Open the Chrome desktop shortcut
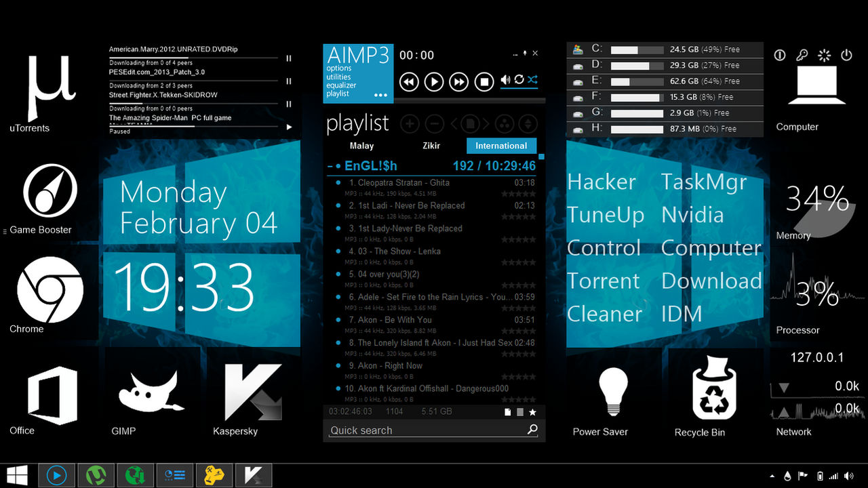This screenshot has width=868, height=488. coord(50,289)
